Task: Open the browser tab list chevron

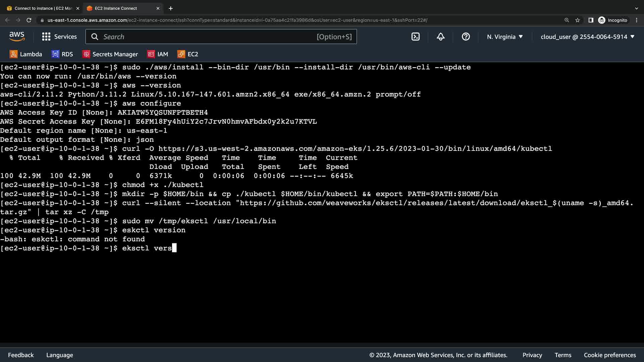Action: pos(636,8)
